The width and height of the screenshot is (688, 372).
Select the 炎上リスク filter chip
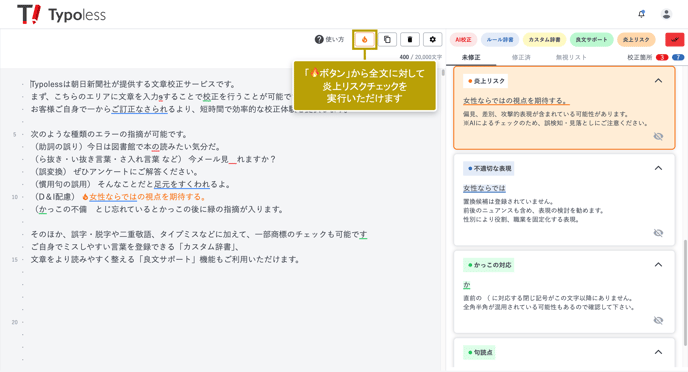point(636,39)
